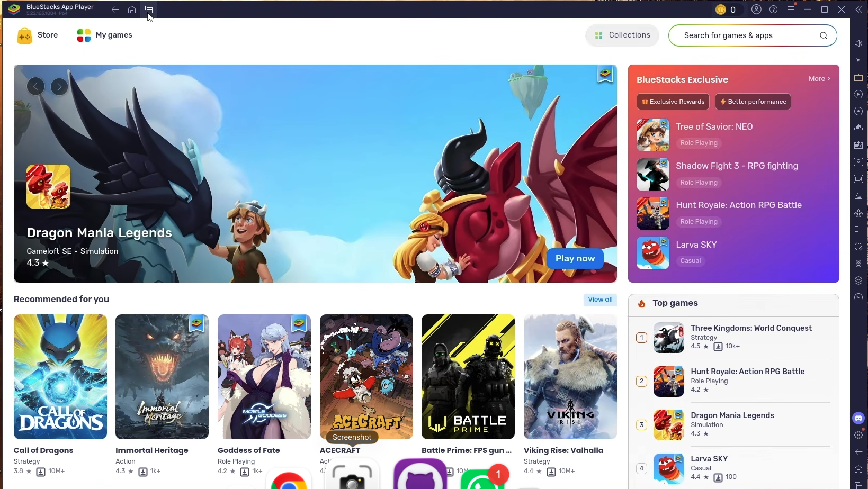Show the next banner slide
Screen dimensions: 868x489
pyautogui.click(x=59, y=86)
